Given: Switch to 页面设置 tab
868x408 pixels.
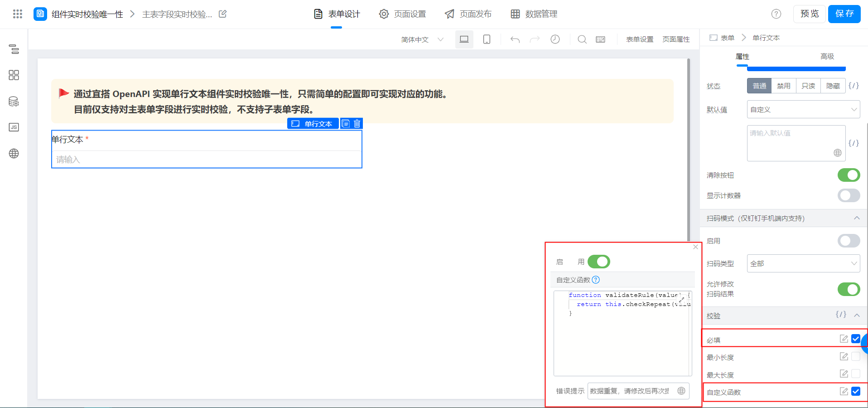Looking at the screenshot, I should point(403,14).
